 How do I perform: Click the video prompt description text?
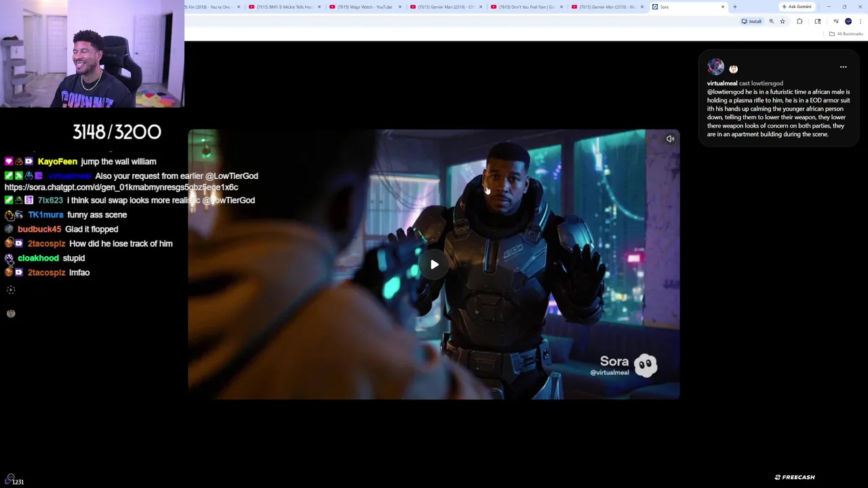click(x=778, y=113)
